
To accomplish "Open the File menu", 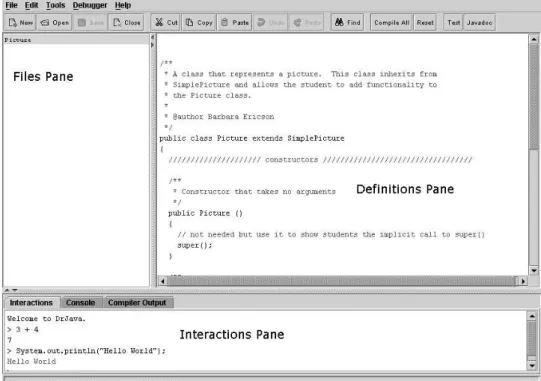I will pyautogui.click(x=11, y=5).
